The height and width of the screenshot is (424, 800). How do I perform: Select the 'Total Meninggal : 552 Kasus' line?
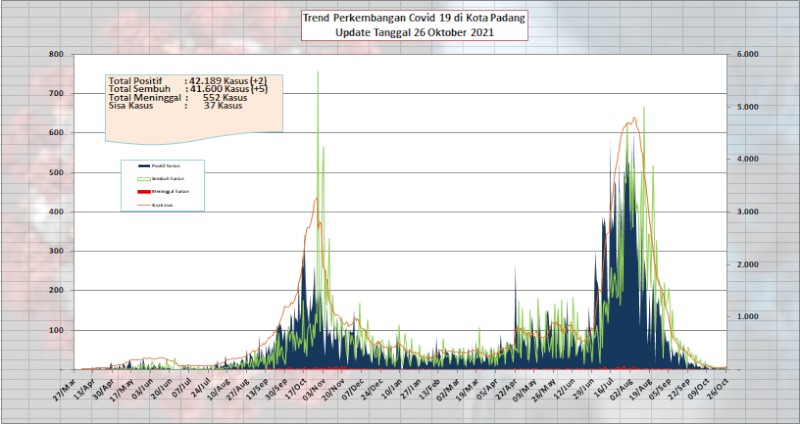pos(178,97)
